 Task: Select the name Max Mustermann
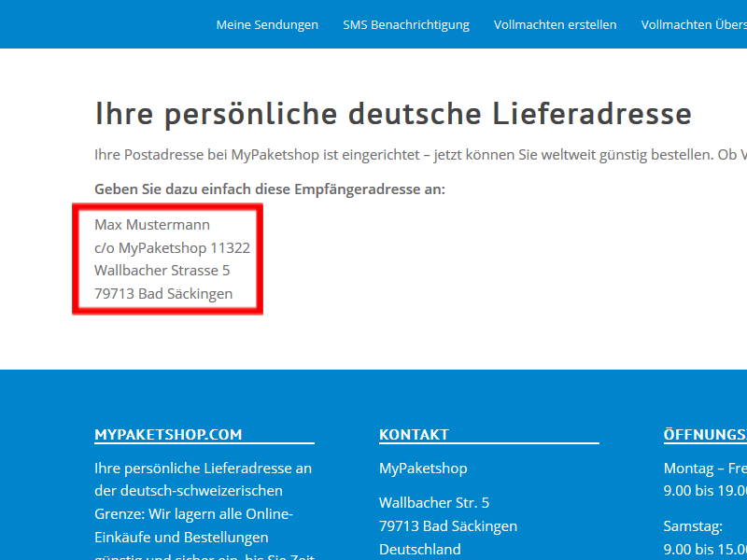click(152, 225)
